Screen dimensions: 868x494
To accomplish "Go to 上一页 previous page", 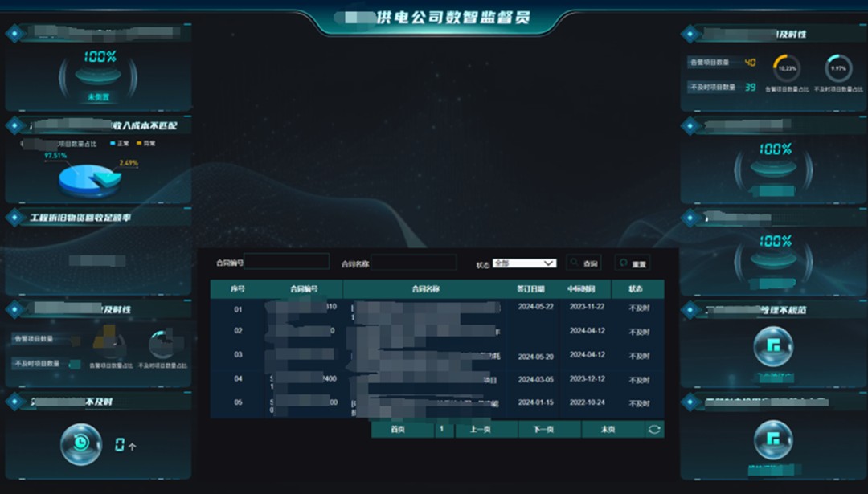I will pos(480,430).
